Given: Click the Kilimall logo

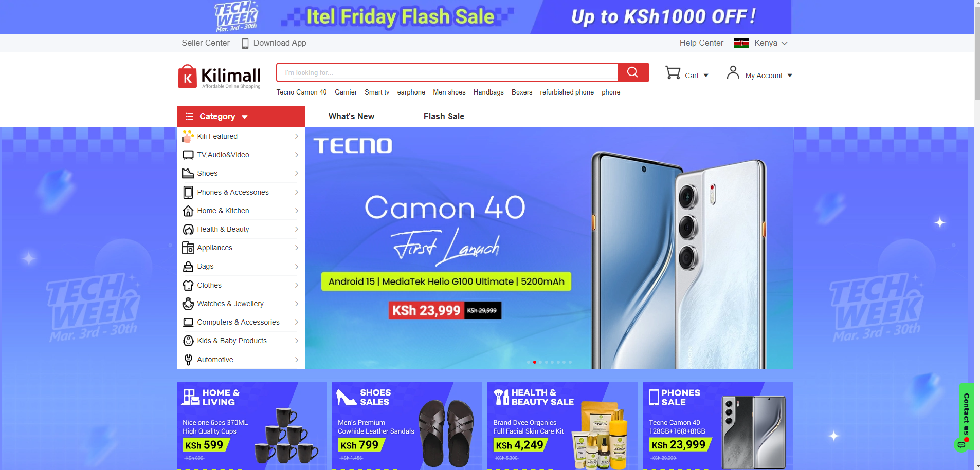Looking at the screenshot, I should click(219, 77).
